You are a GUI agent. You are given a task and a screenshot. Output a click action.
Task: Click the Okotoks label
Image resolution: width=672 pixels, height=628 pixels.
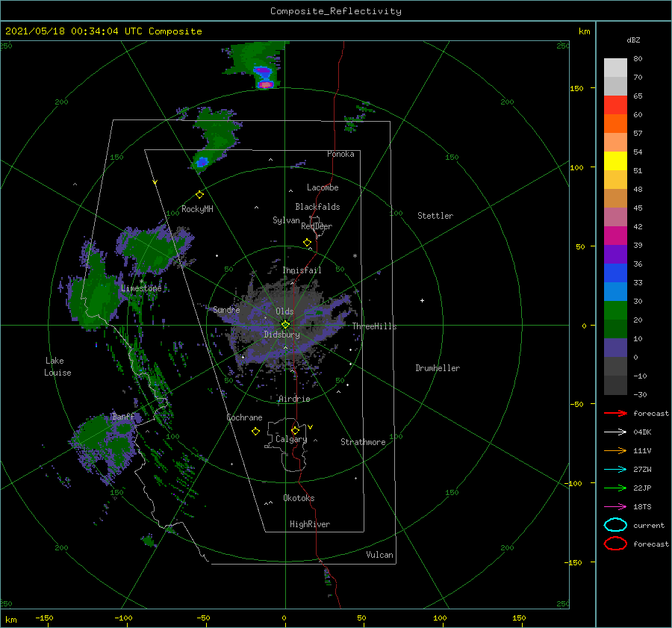(299, 498)
